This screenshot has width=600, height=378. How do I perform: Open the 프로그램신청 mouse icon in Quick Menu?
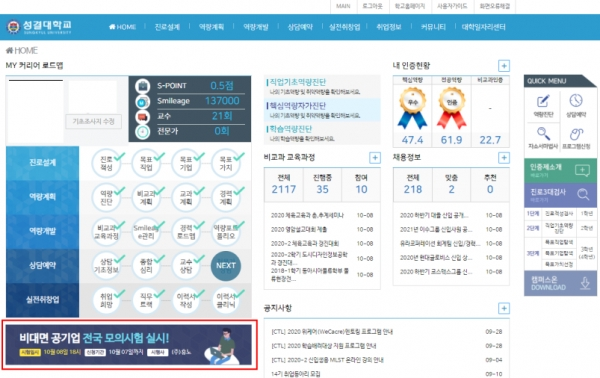[576, 134]
